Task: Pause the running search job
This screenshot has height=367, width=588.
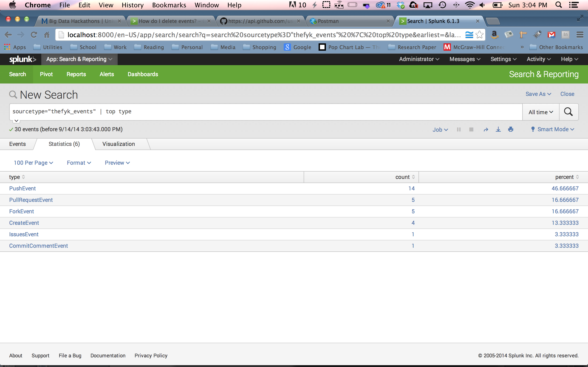Action: point(459,129)
